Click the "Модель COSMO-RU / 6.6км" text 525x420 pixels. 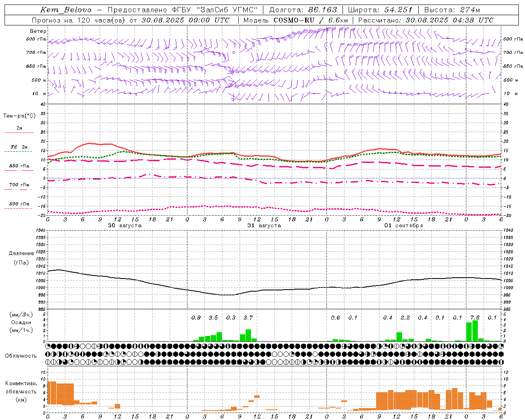pos(296,20)
